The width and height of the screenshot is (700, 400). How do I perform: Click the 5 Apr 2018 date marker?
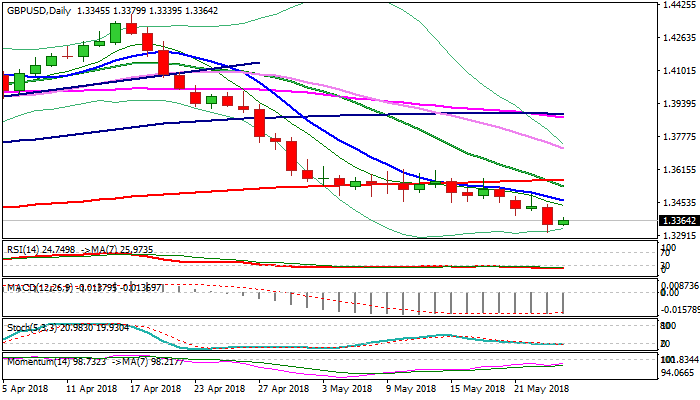(28, 388)
